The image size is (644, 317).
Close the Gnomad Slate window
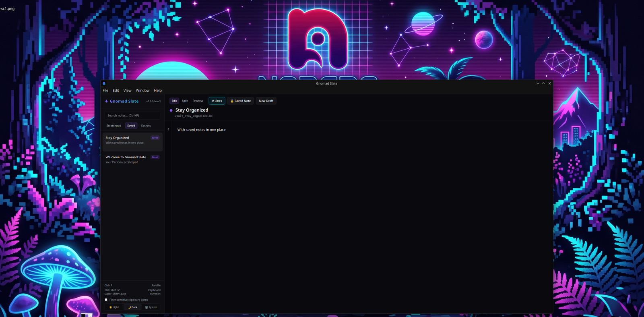coord(549,83)
